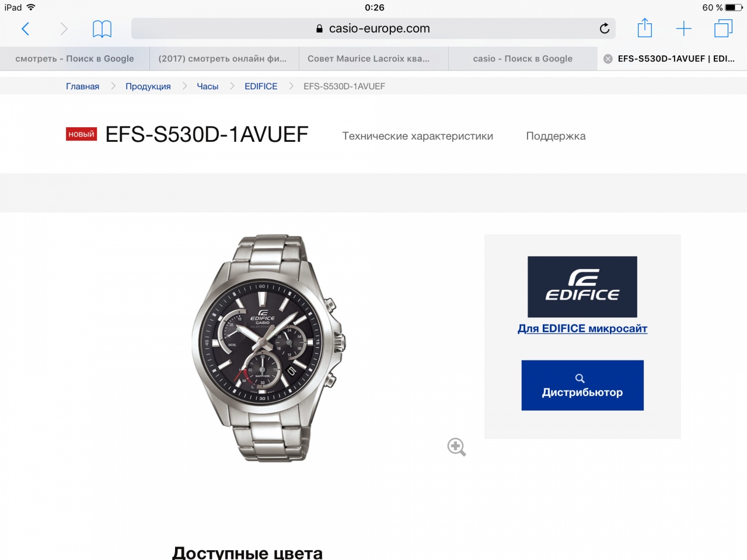Open the Поддержка section
The image size is (747, 560).
(556, 136)
